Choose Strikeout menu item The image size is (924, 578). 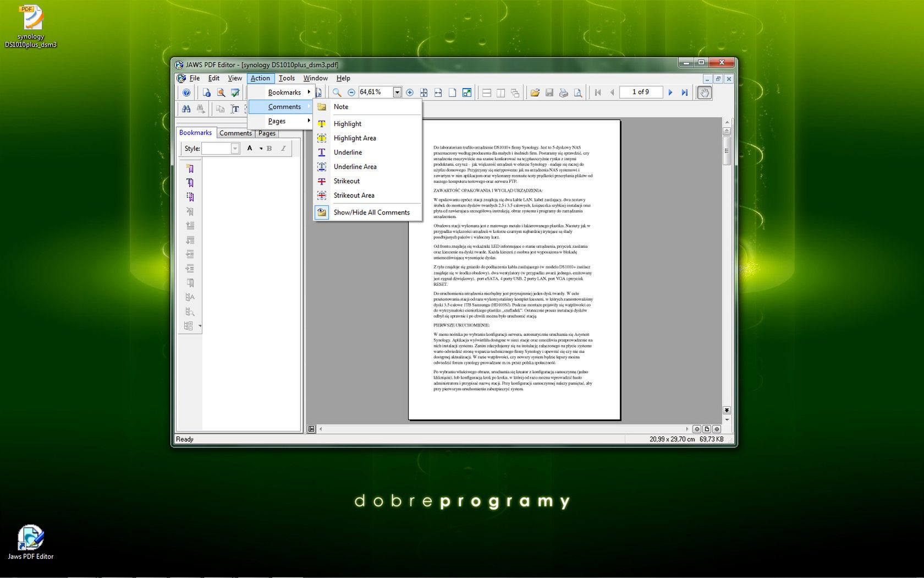[x=368, y=181]
